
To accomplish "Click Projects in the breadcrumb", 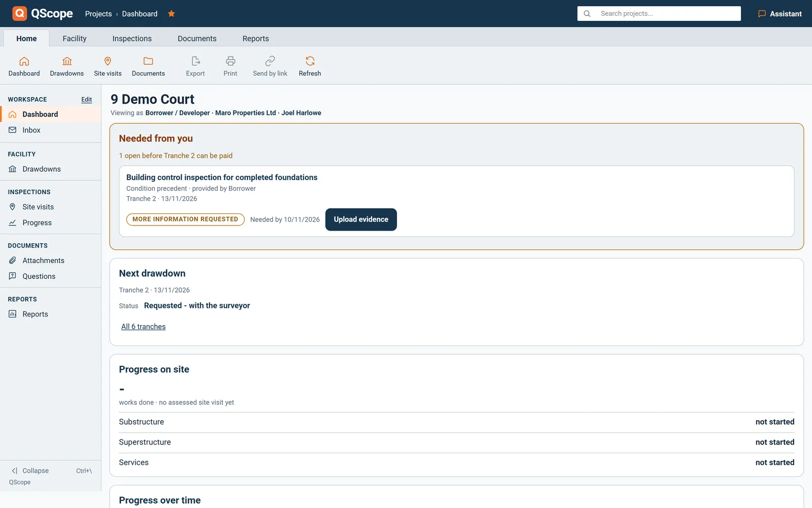I will point(98,14).
